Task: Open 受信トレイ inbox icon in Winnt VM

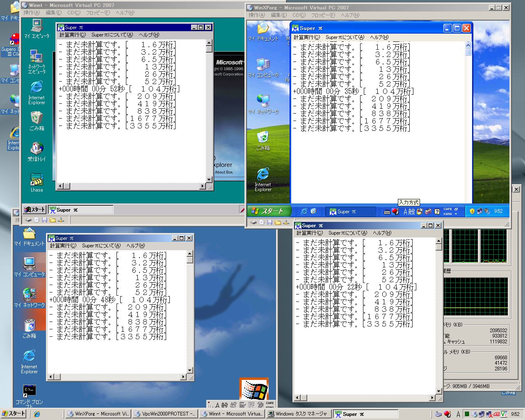Action: pyautogui.click(x=37, y=149)
